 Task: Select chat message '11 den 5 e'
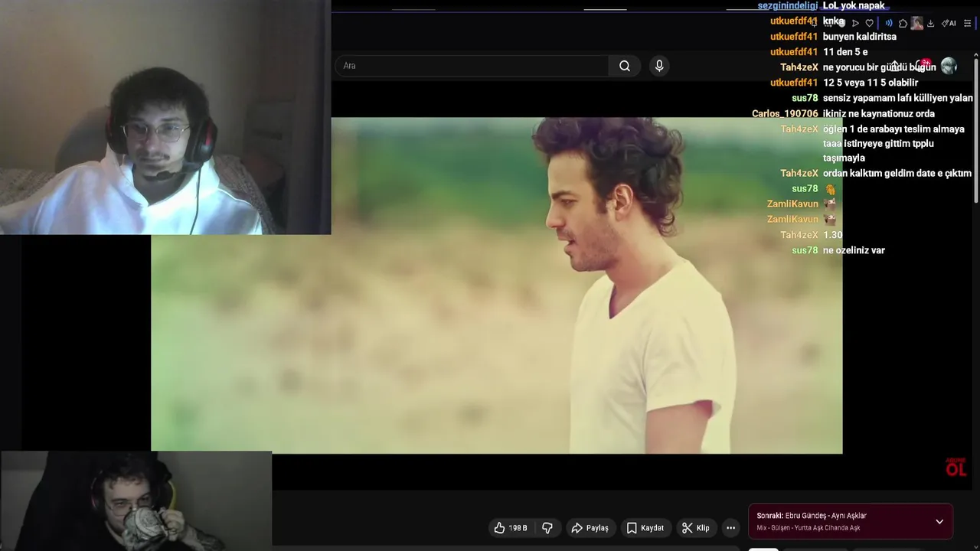[x=845, y=52]
